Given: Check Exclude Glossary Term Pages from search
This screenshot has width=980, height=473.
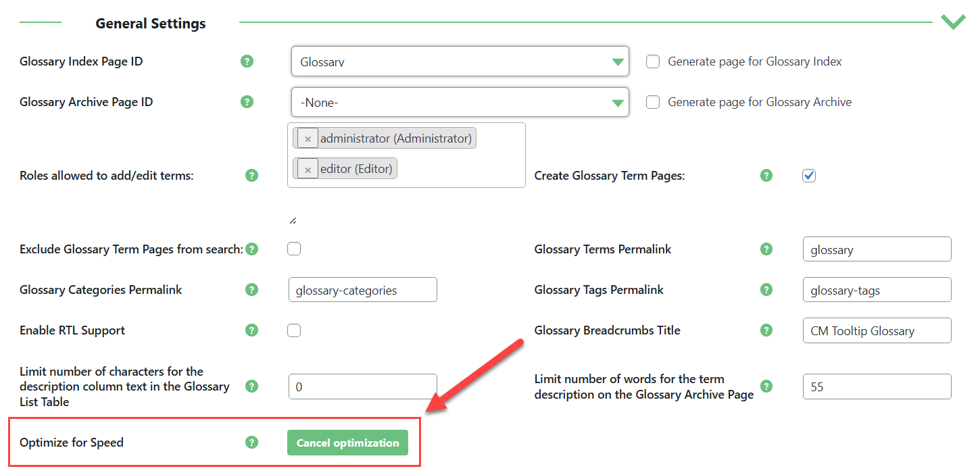Looking at the screenshot, I should coord(294,249).
